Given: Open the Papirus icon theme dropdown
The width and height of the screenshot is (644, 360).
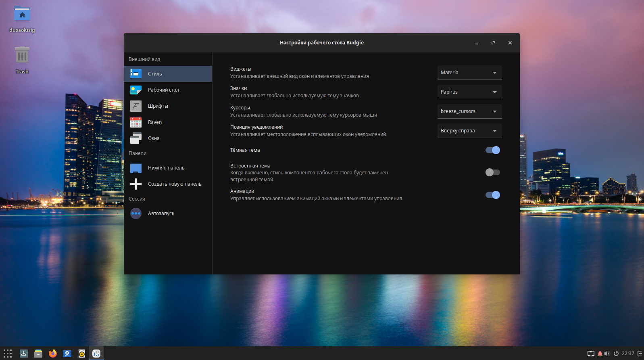Looking at the screenshot, I should 469,92.
